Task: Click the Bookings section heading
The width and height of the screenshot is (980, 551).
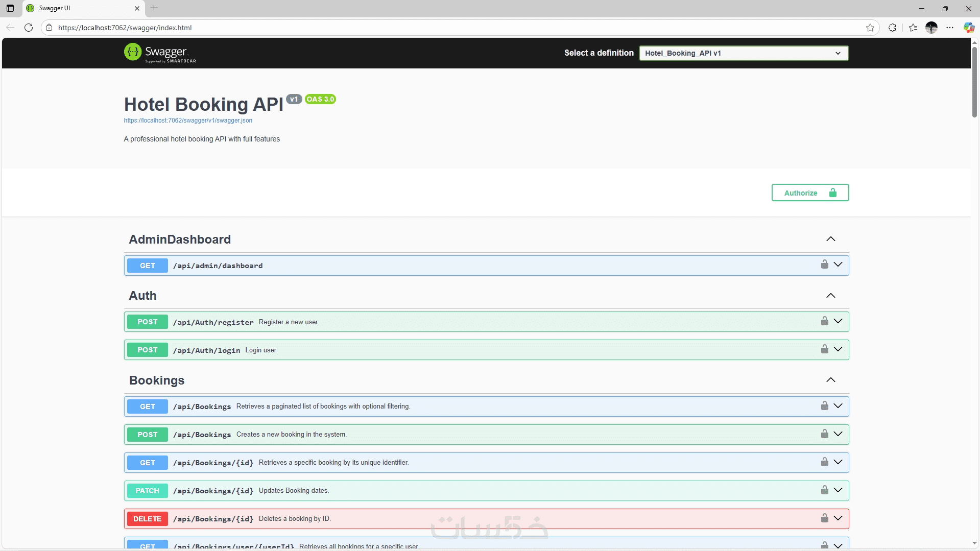Action: tap(157, 380)
